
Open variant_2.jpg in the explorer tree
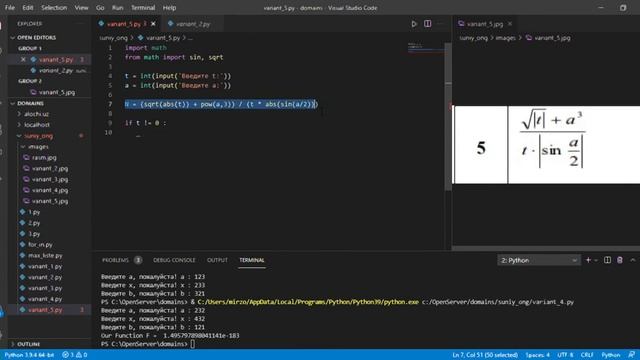coord(50,168)
